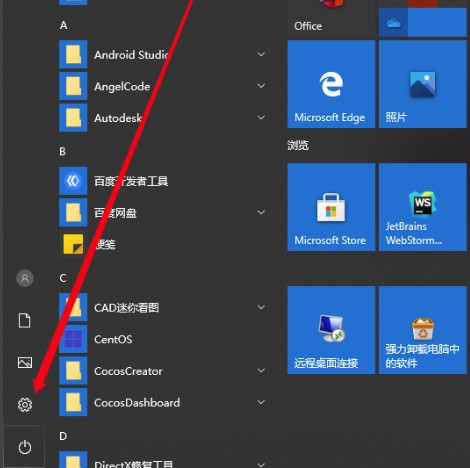Open the 便笺 sticky notes icon
The width and height of the screenshot is (470, 468).
click(x=73, y=244)
